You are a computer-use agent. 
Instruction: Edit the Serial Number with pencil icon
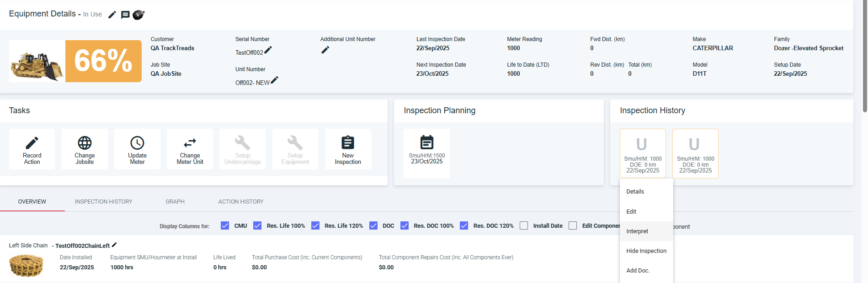click(268, 50)
